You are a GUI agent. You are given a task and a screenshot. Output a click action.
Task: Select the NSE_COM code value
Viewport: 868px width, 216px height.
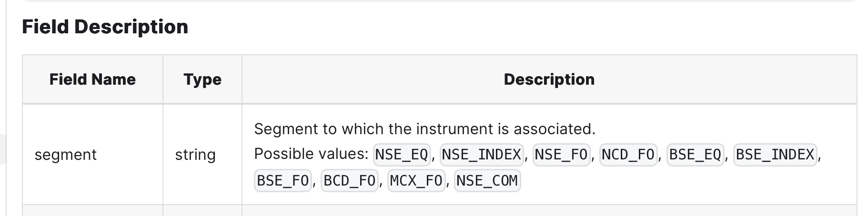487,181
